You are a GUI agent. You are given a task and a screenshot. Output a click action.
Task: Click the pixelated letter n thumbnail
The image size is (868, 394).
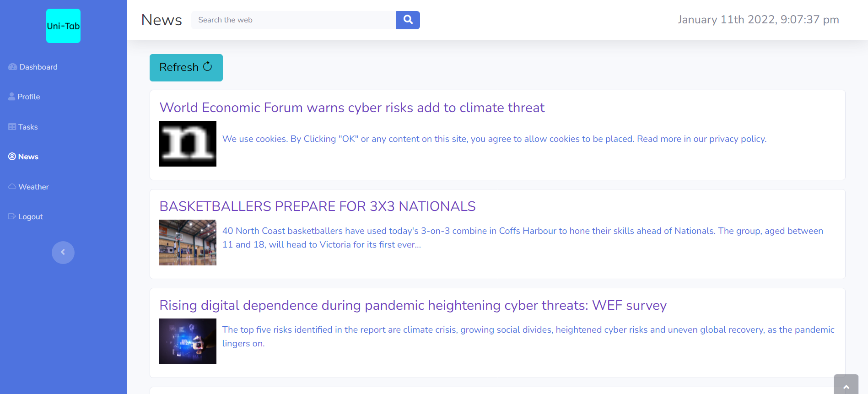188,144
